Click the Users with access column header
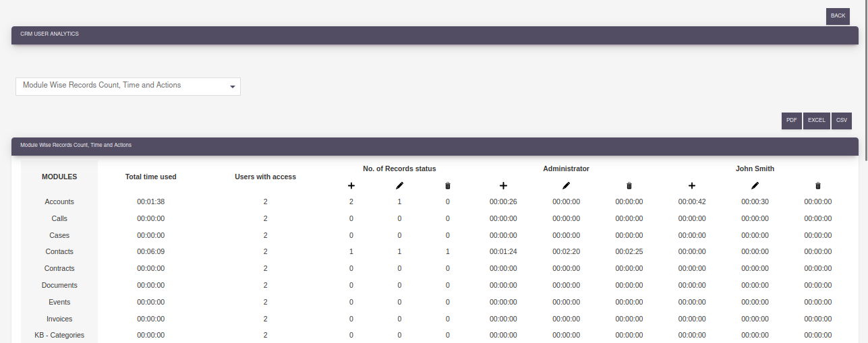 (265, 177)
